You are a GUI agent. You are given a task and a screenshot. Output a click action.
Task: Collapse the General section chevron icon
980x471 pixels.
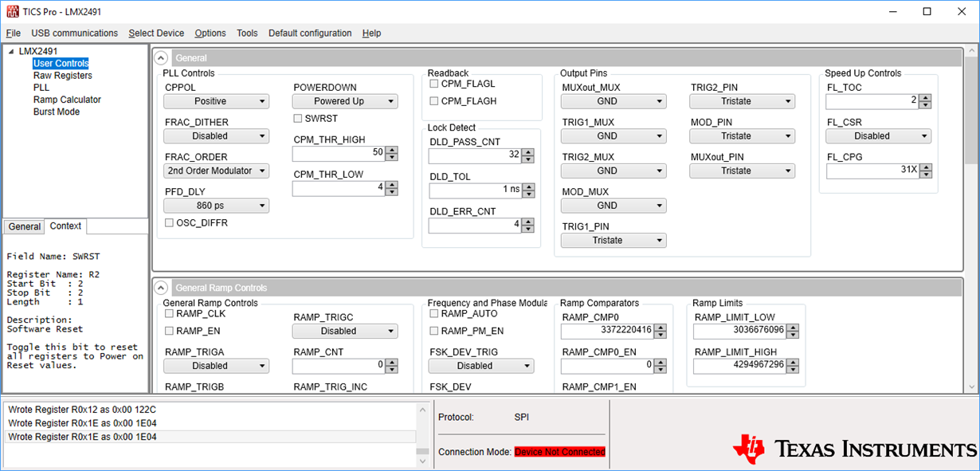click(161, 58)
